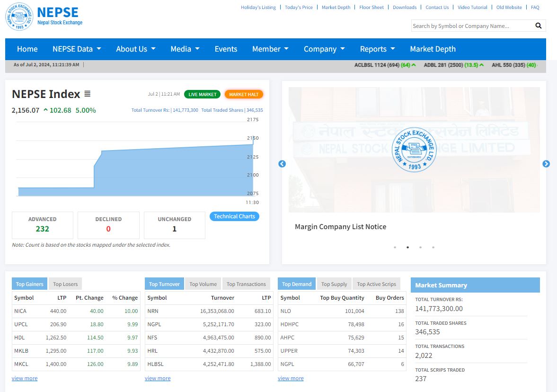Image resolution: width=557 pixels, height=392 pixels.
Task: Switch to the Top Demand tab
Action: [x=297, y=284]
